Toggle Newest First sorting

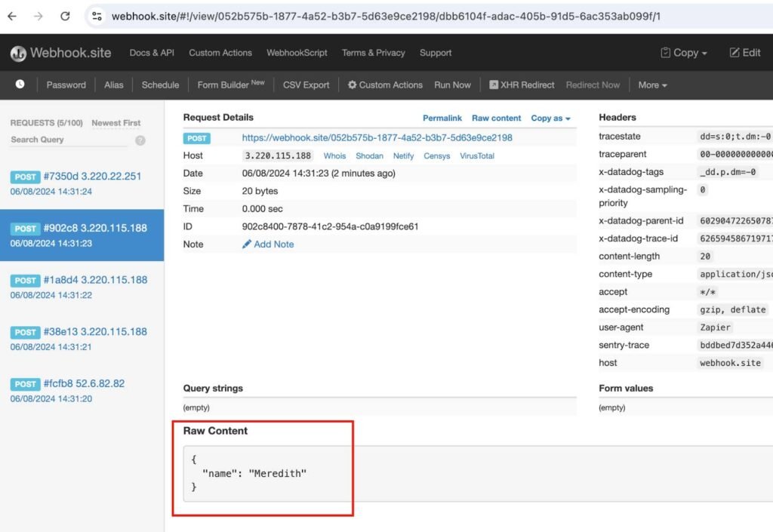point(115,122)
